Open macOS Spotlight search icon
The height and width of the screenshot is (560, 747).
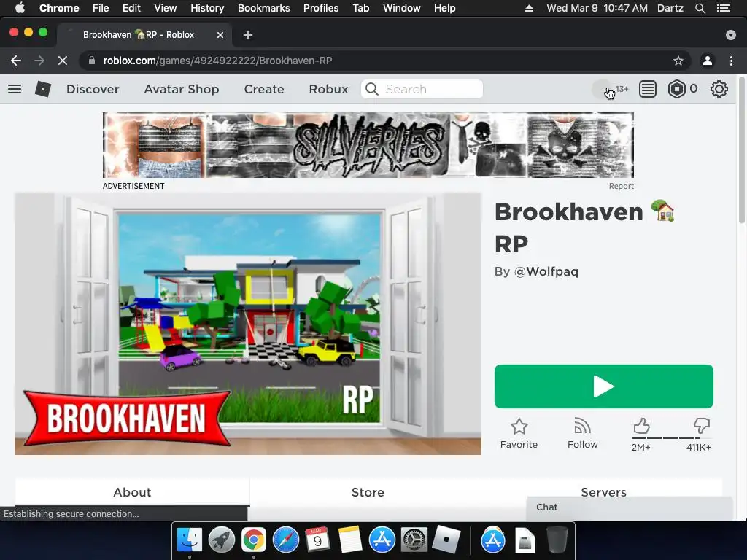700,8
